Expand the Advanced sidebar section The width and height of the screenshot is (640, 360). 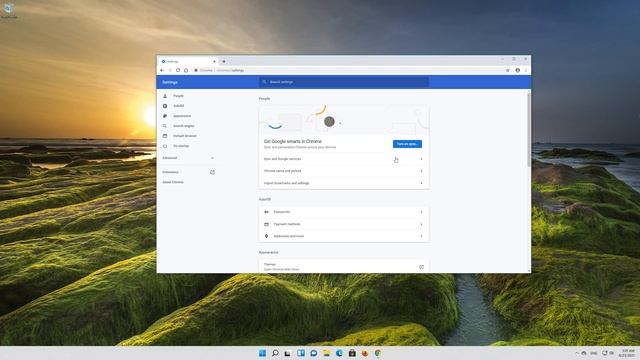click(188, 158)
